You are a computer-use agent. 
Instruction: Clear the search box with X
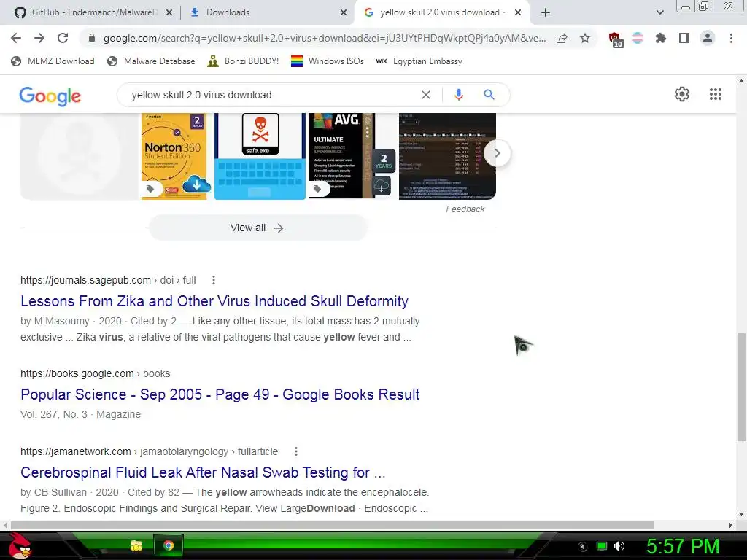click(426, 95)
